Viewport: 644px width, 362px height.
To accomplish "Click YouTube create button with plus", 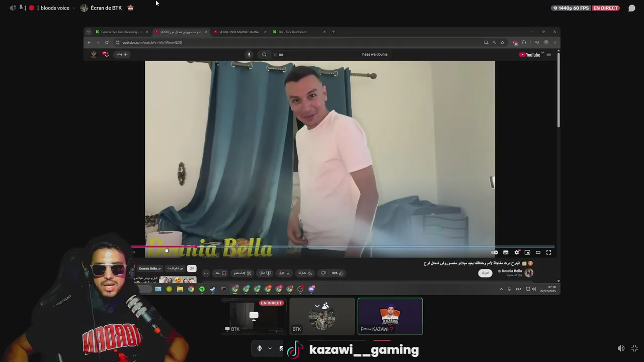I will (122, 54).
